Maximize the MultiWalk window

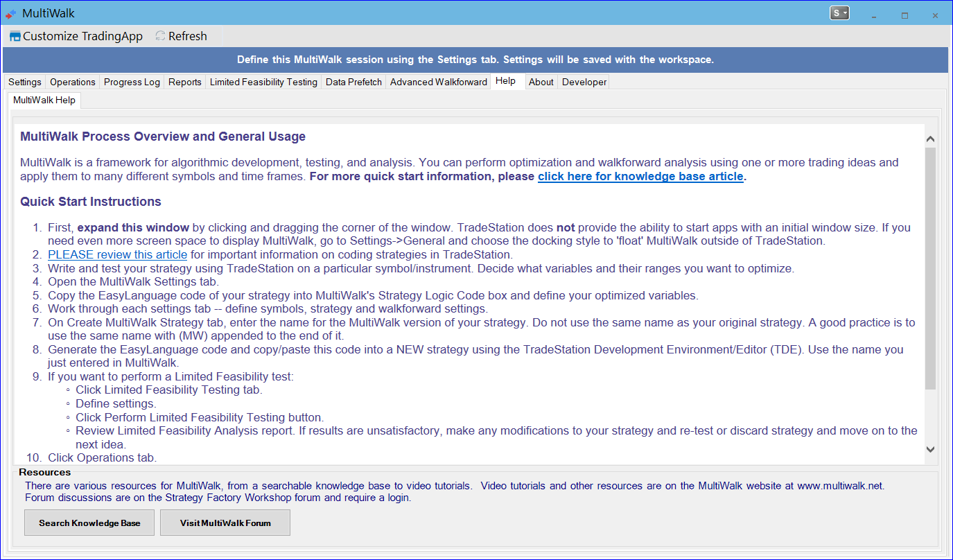click(904, 15)
